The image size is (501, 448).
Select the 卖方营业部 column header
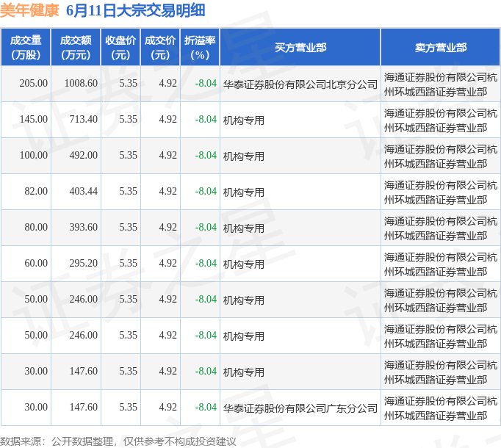[441, 47]
